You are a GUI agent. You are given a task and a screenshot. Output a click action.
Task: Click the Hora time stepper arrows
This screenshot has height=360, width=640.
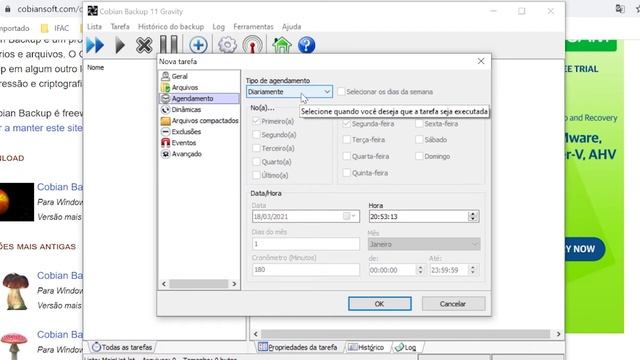click(x=473, y=216)
